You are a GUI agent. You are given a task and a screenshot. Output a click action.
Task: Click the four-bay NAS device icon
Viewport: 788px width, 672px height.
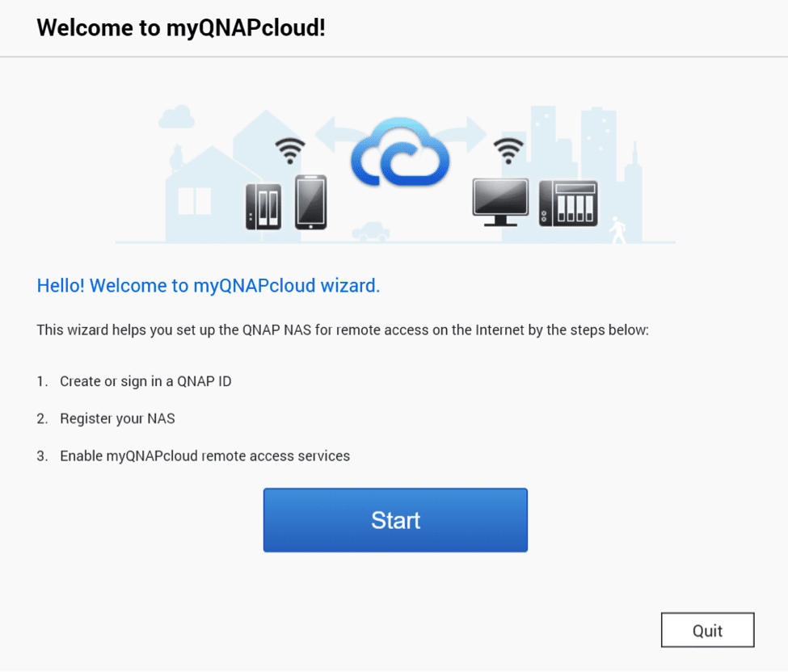[568, 204]
